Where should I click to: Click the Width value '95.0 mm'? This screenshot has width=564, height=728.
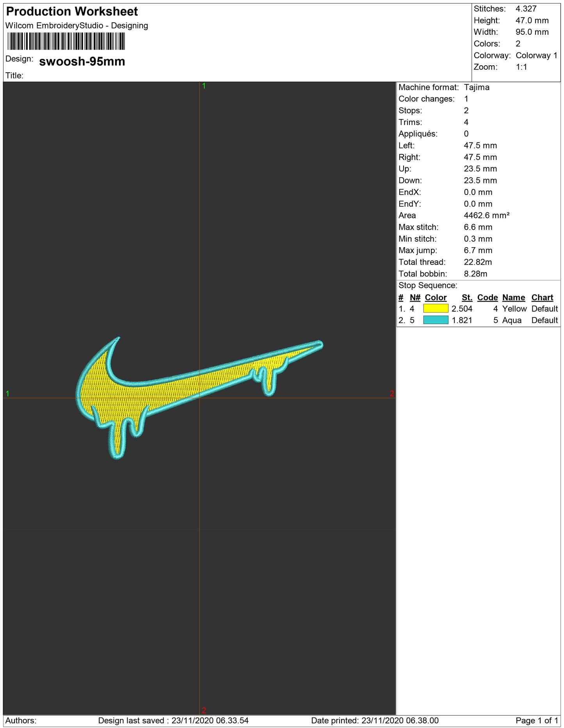tap(532, 32)
